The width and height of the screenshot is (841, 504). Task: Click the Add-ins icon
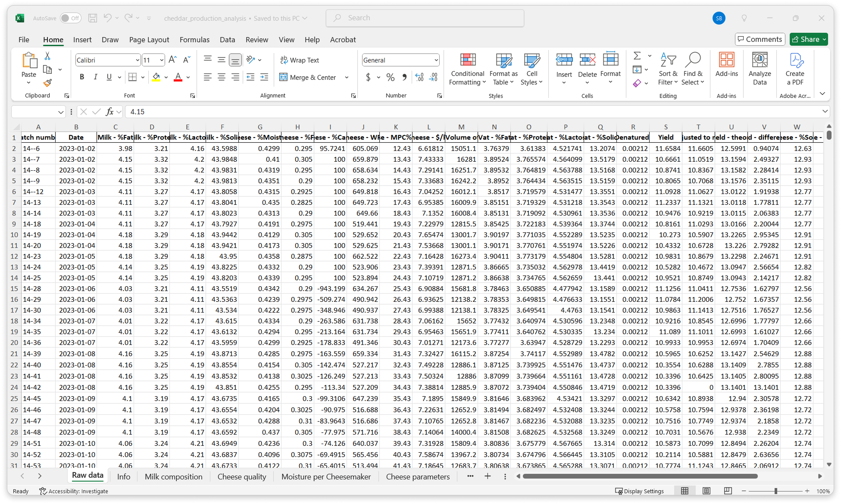pos(726,60)
